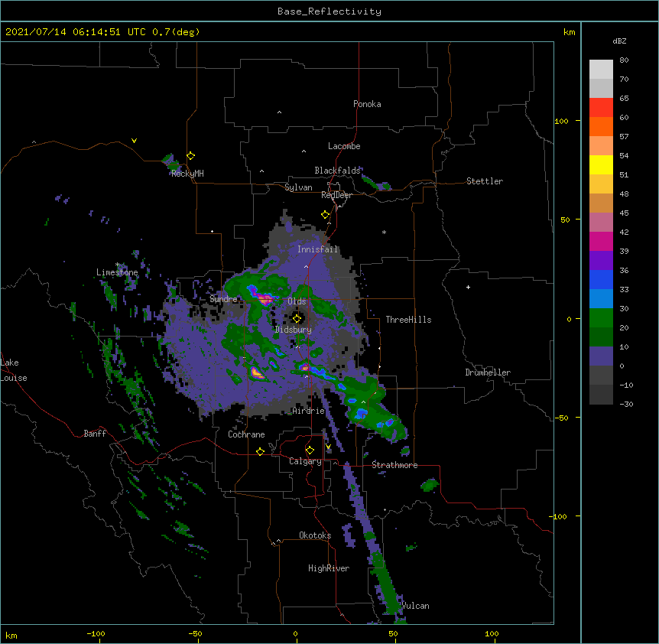Pick the dark orange swatch below red
659x644 pixels.
(x=601, y=126)
